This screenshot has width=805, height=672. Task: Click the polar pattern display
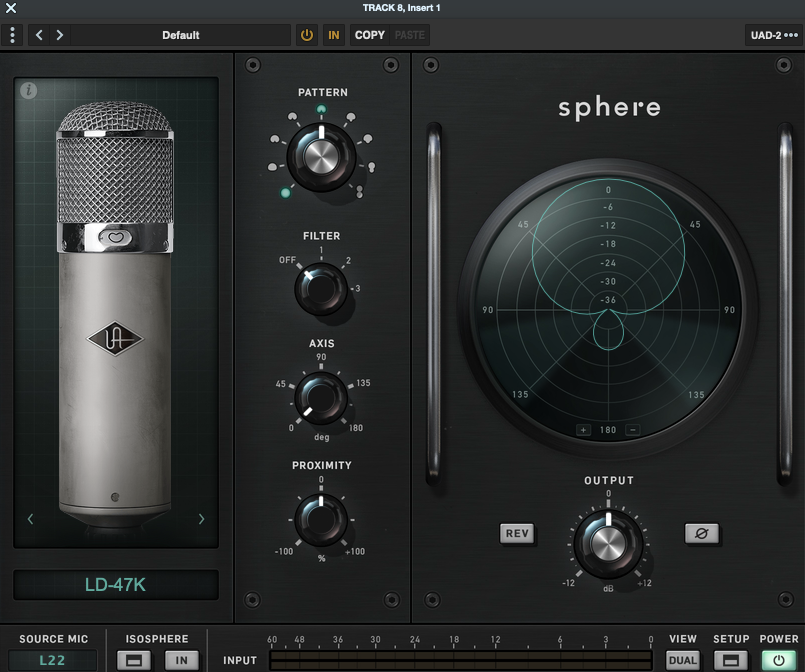(x=608, y=310)
